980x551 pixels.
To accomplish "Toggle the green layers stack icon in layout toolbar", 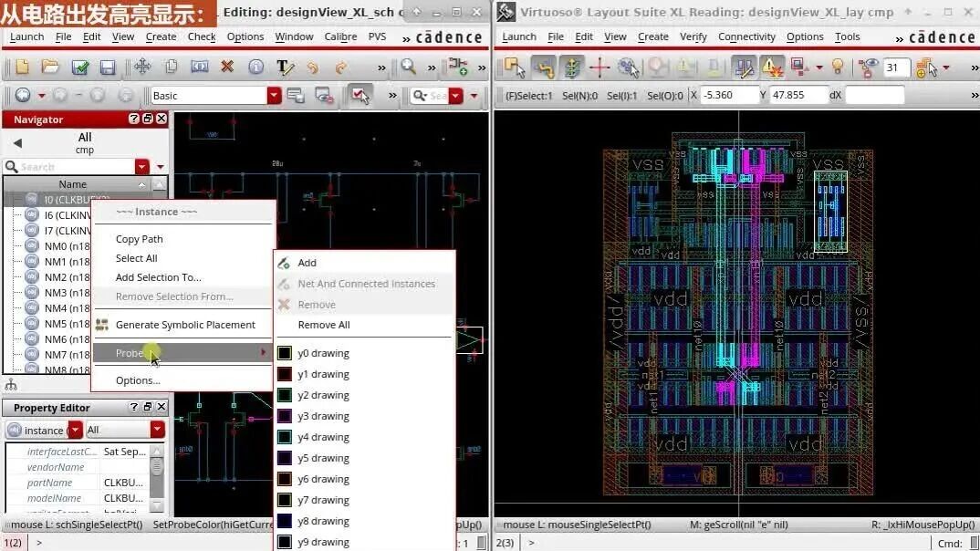I will point(571,67).
